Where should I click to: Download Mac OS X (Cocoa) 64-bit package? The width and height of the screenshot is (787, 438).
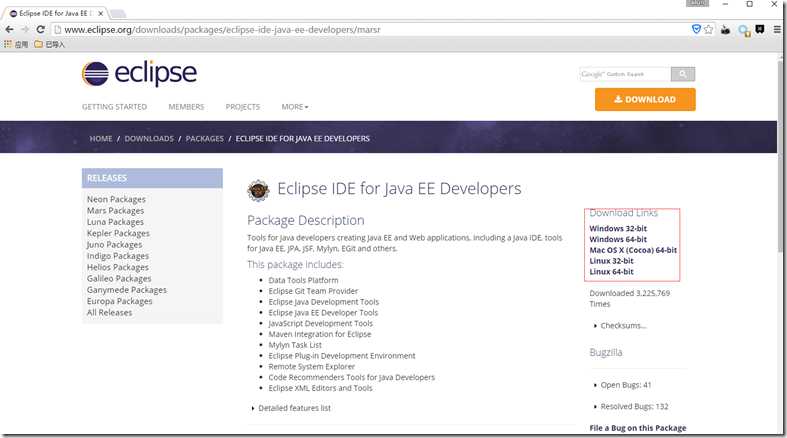click(x=633, y=250)
